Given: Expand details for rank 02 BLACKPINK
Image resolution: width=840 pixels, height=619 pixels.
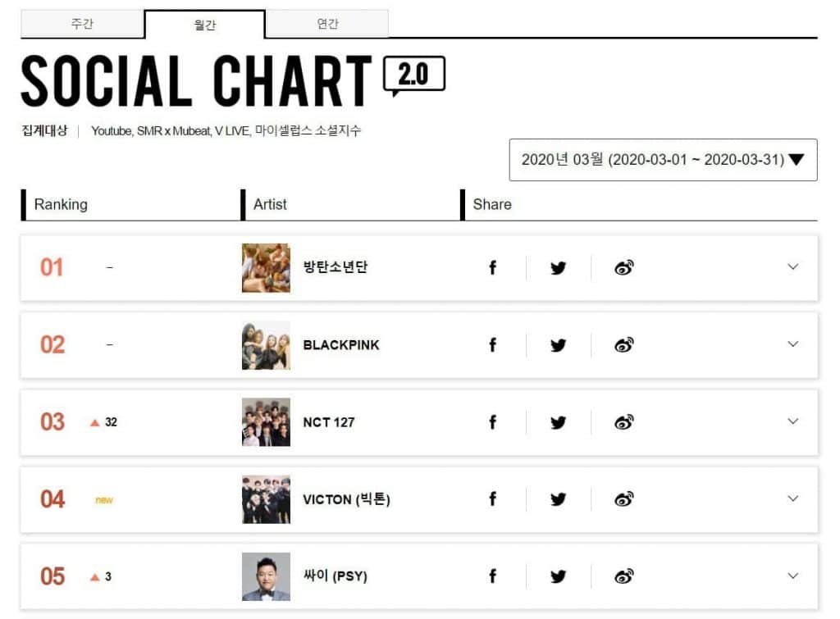Looking at the screenshot, I should (x=792, y=344).
